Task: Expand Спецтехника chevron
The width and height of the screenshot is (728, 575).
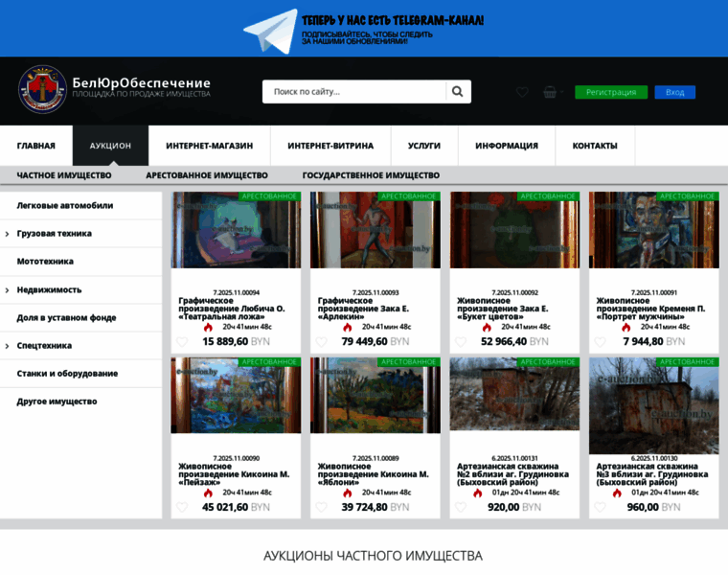Action: tap(7, 346)
